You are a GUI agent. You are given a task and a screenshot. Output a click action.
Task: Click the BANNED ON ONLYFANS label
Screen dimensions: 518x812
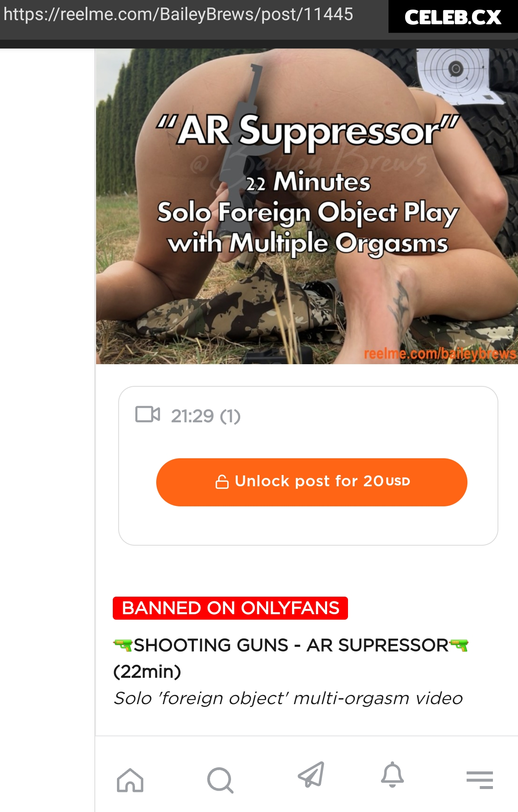[x=230, y=608]
